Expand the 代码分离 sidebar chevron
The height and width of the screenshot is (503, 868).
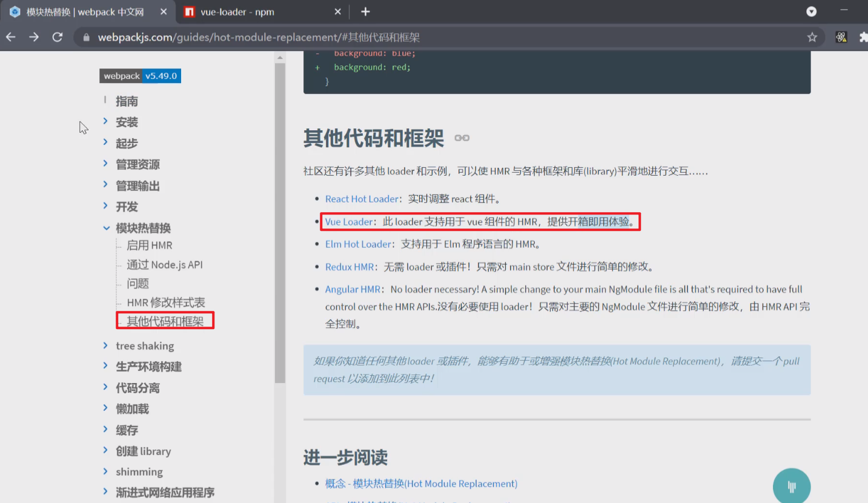click(x=105, y=387)
